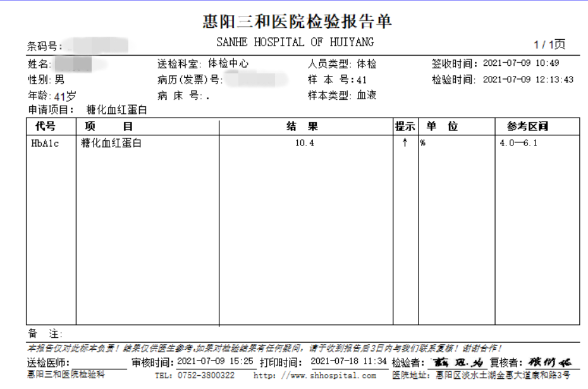Viewport: 588px width, 389px height.
Task: Open the www.shhospital.com website link
Action: pyautogui.click(x=315, y=375)
